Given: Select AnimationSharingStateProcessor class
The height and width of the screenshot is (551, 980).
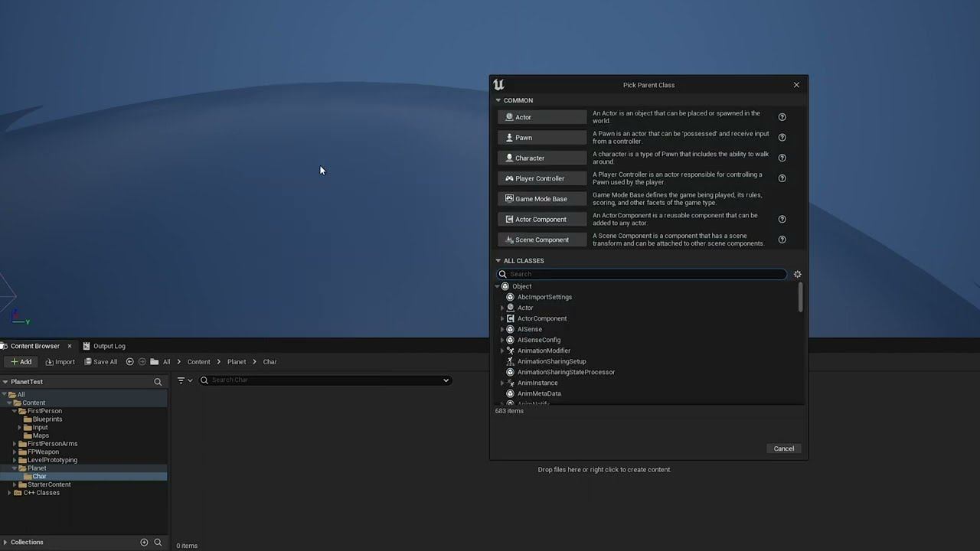Looking at the screenshot, I should point(566,372).
